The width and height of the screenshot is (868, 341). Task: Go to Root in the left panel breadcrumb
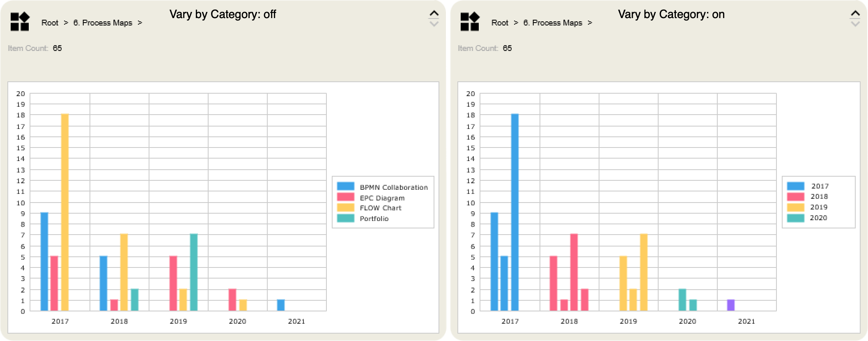pyautogui.click(x=50, y=23)
